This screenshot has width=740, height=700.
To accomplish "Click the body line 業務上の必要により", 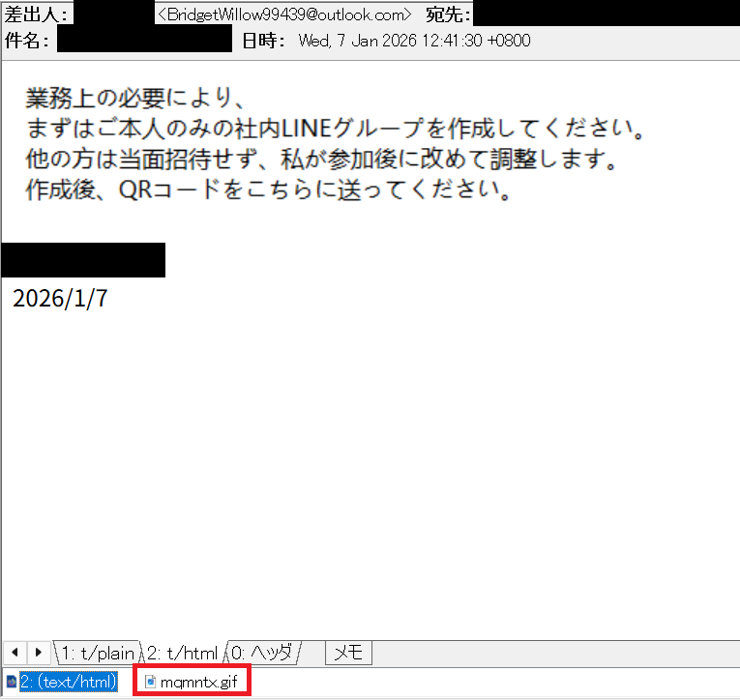I will click(x=136, y=98).
